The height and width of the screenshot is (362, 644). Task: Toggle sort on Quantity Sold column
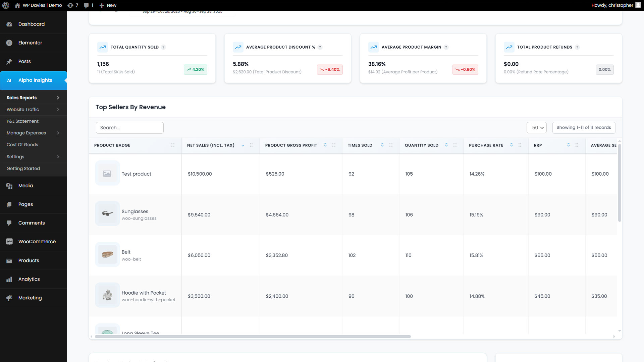446,145
